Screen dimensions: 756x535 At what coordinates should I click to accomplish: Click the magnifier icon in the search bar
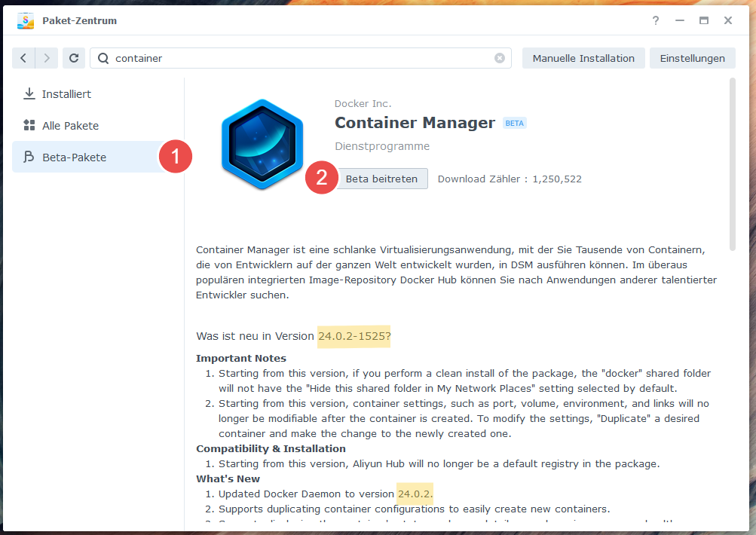pyautogui.click(x=103, y=58)
